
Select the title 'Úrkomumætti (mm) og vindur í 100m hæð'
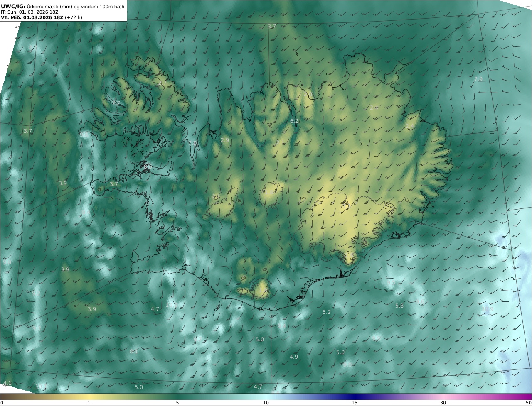pyautogui.click(x=76, y=6)
